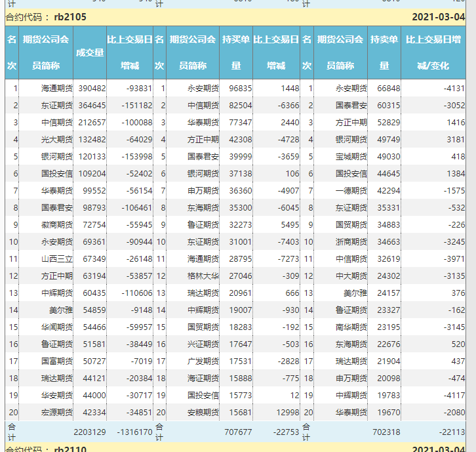The width and height of the screenshot is (476, 452).
Task: Select 中大期货 short position 24302
Action: [389, 276]
